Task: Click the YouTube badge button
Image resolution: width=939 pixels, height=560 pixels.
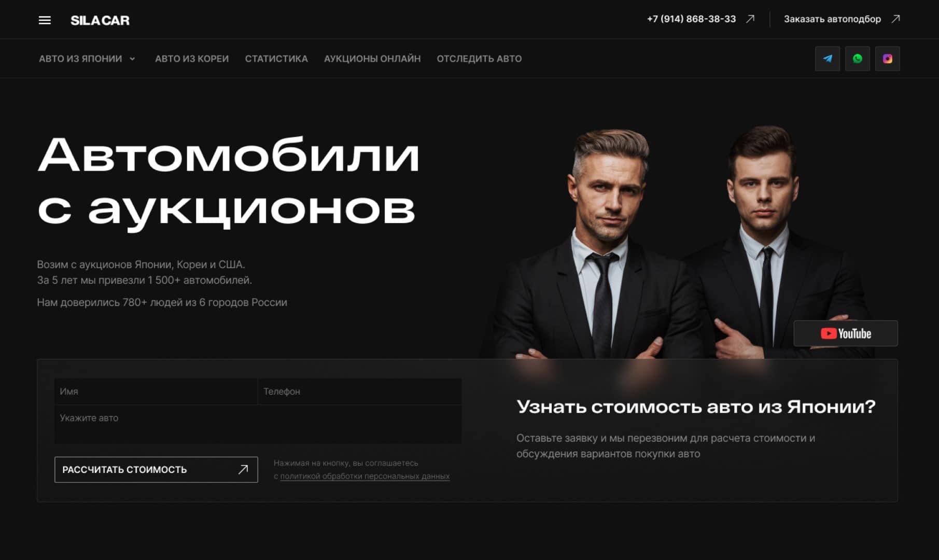Action: [x=846, y=333]
